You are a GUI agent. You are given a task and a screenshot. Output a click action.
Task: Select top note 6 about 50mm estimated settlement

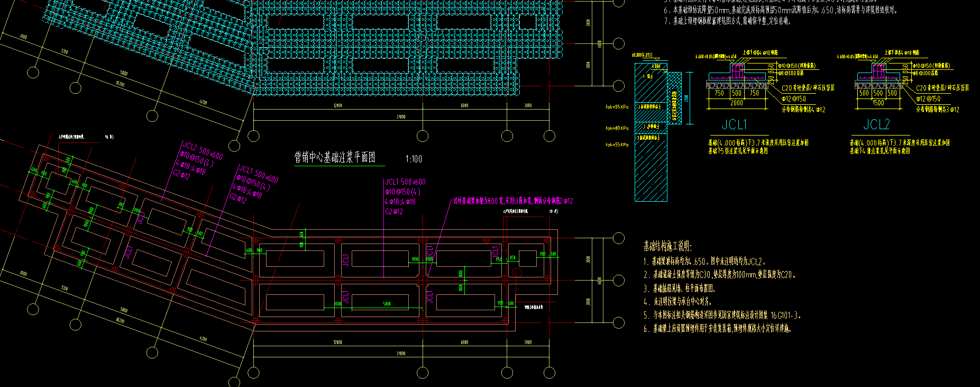[781, 10]
